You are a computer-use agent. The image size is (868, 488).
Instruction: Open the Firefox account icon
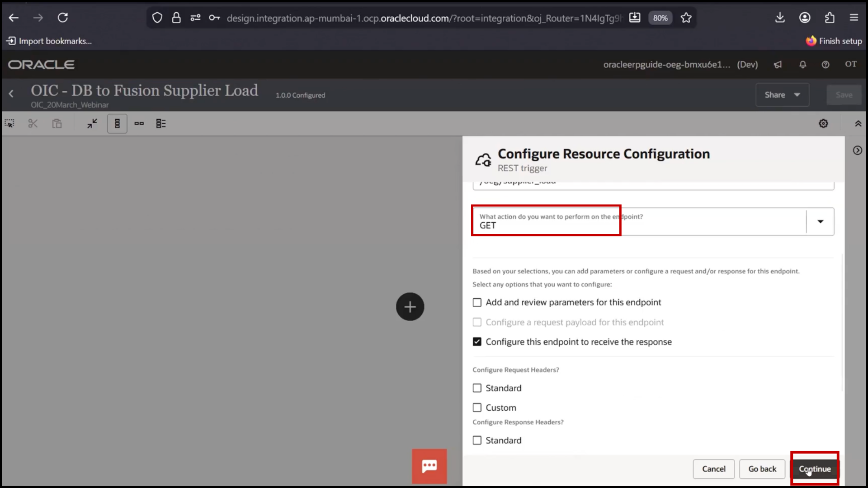click(805, 18)
